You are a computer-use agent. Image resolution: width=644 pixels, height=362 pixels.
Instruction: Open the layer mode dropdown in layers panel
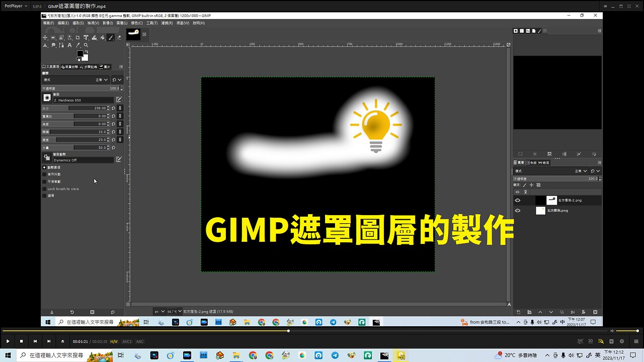[x=550, y=171]
